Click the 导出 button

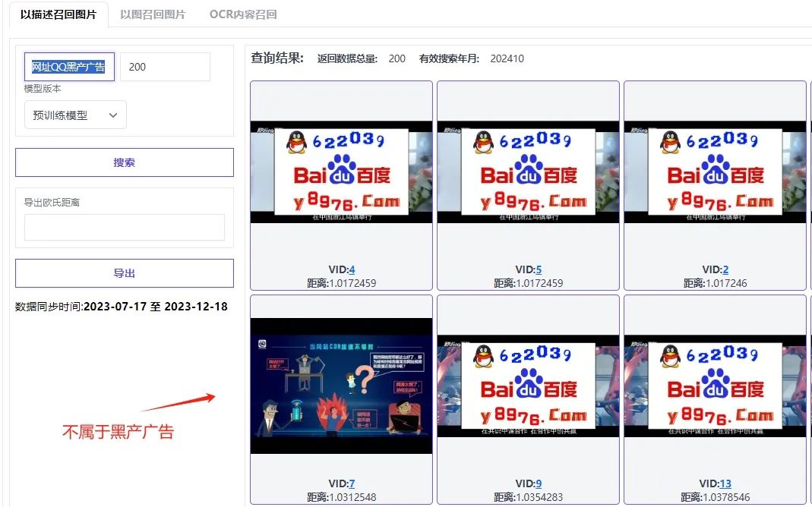pyautogui.click(x=125, y=273)
